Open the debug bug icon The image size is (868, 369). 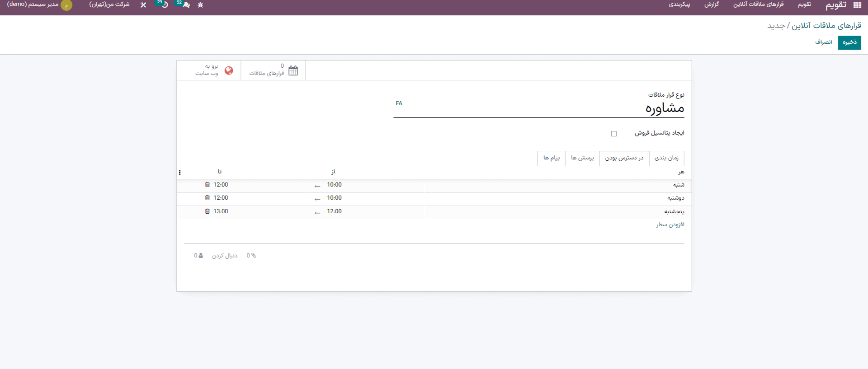pos(201,5)
